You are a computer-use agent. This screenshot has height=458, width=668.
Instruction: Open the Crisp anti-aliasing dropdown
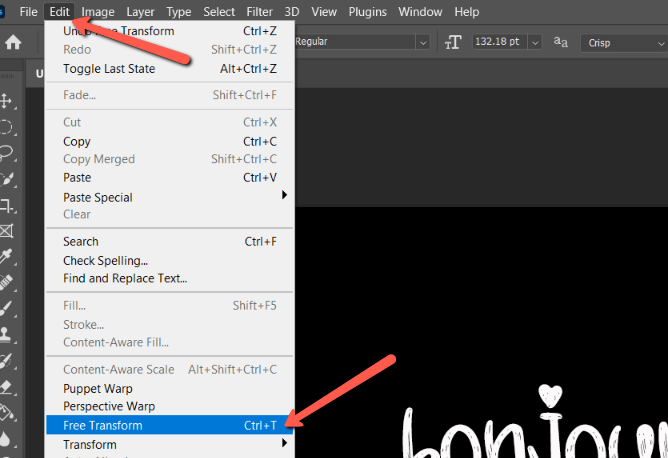tap(624, 43)
